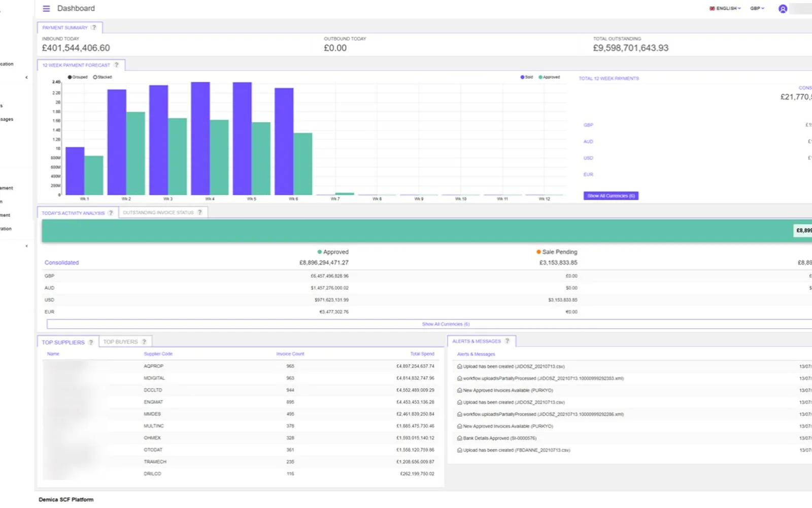Open the hamburger menu beside Dashboard
This screenshot has height=508, width=812.
click(x=46, y=9)
